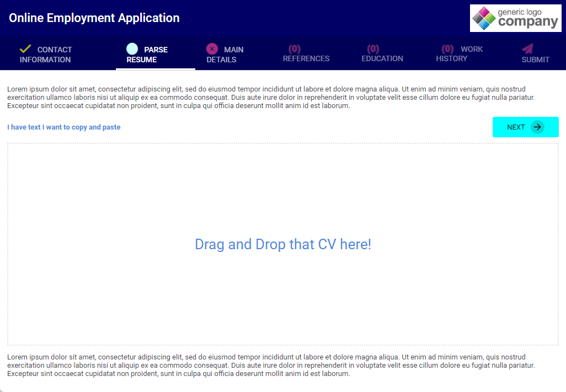Click the light circle icon beside Parse Resume

coord(132,49)
